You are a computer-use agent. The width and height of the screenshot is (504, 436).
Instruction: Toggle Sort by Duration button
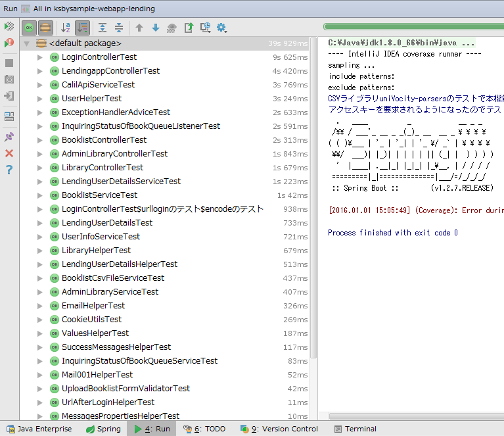coord(82,28)
